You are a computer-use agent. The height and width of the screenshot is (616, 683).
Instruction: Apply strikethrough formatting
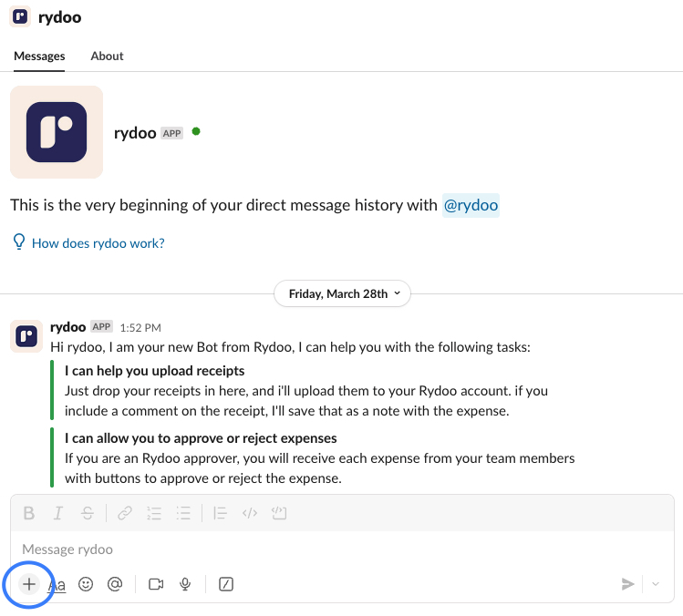click(88, 513)
